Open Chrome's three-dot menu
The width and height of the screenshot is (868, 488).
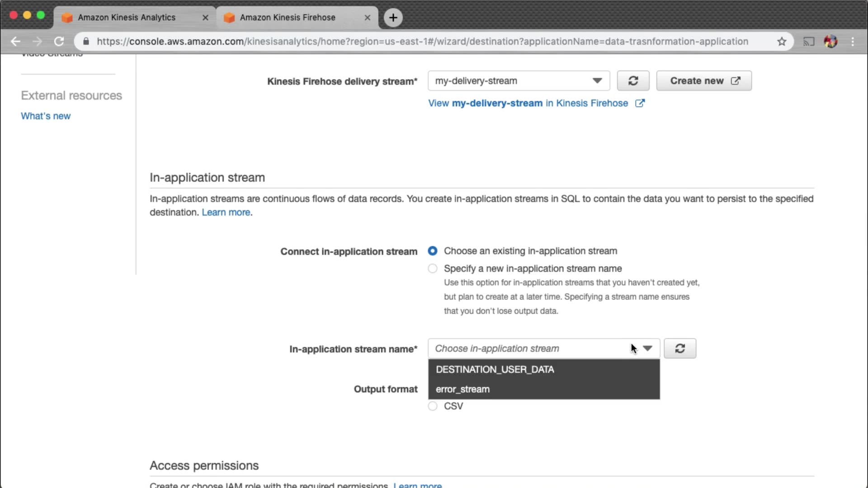tap(853, 42)
